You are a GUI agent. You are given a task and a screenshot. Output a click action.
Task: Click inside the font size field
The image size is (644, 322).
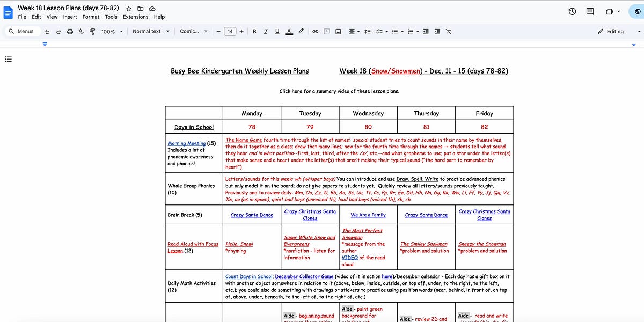coord(230,31)
